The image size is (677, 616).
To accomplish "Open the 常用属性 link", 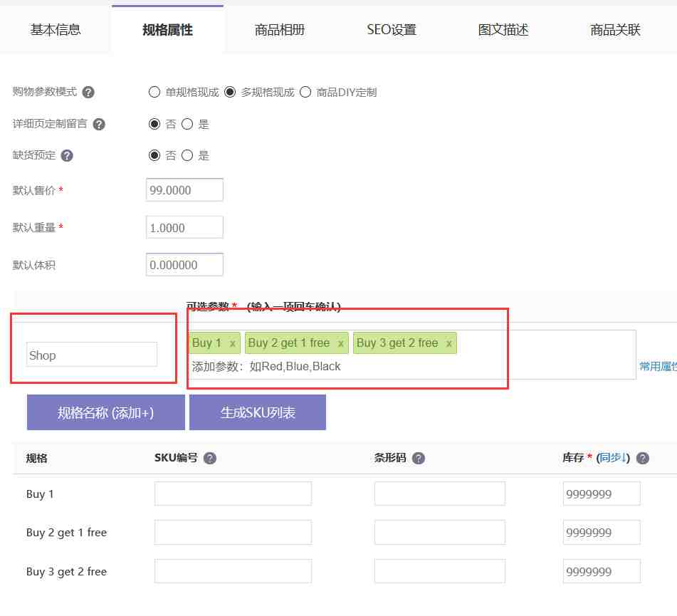I will [658, 367].
